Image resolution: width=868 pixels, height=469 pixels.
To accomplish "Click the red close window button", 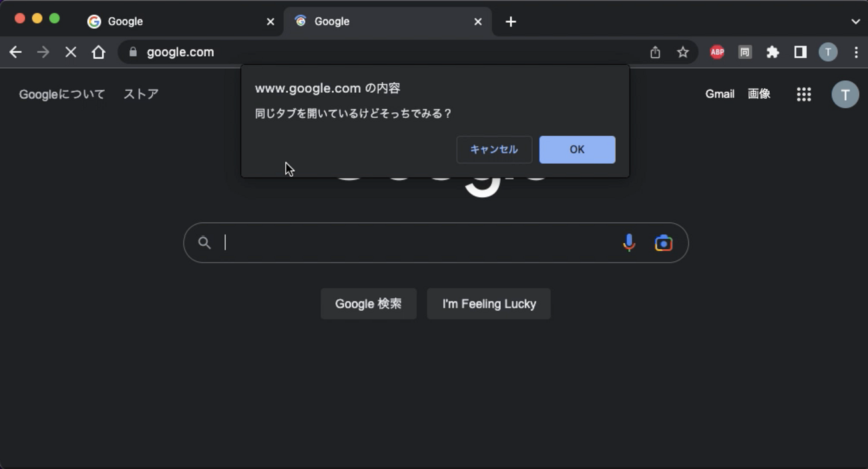I will [20, 19].
